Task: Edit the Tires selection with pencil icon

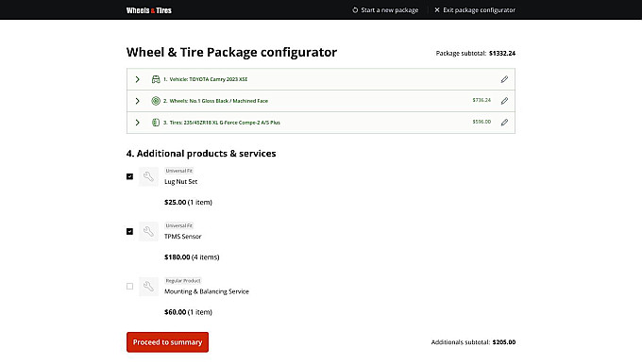Action: point(504,123)
